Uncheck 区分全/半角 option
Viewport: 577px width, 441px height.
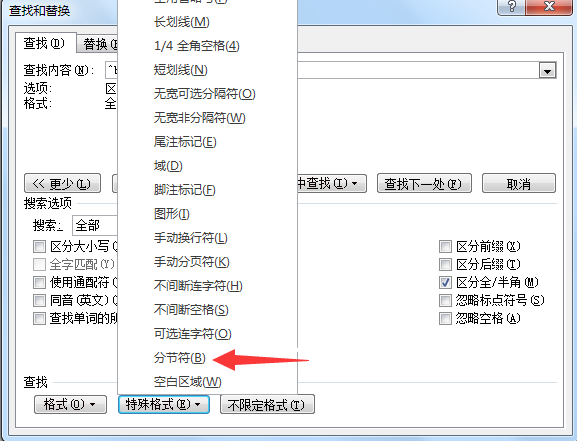(x=445, y=282)
